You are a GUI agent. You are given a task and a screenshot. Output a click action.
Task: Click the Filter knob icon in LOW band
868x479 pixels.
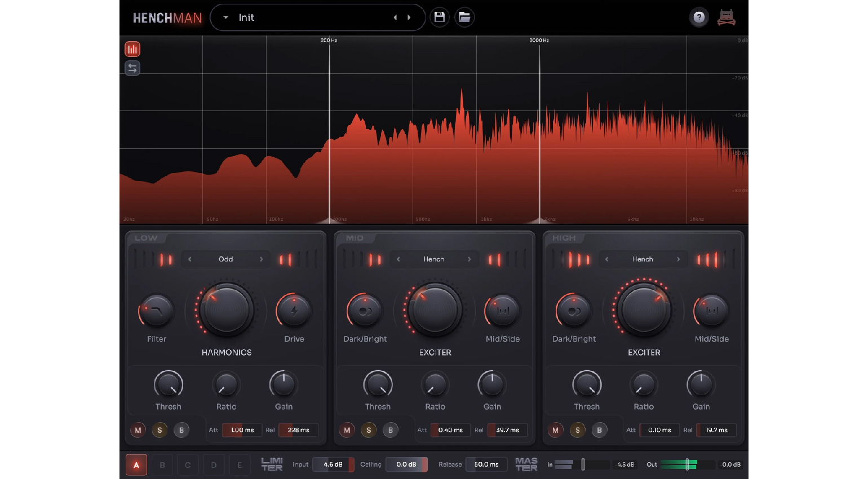(157, 311)
